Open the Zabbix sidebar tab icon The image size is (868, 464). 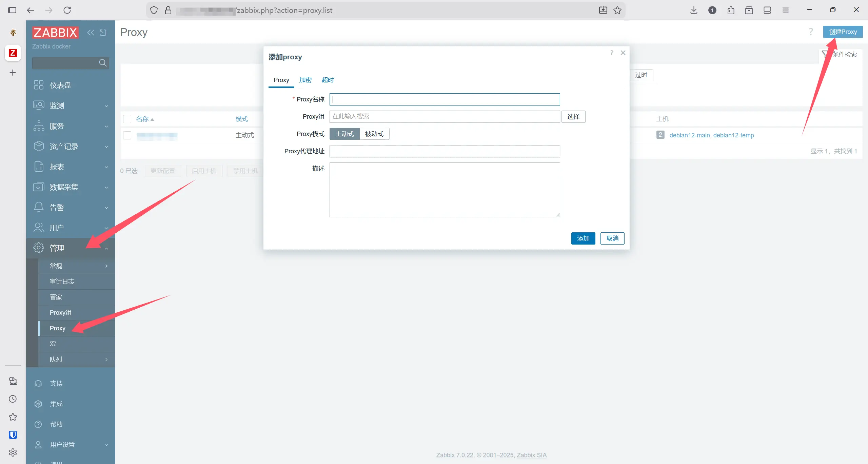coord(13,53)
